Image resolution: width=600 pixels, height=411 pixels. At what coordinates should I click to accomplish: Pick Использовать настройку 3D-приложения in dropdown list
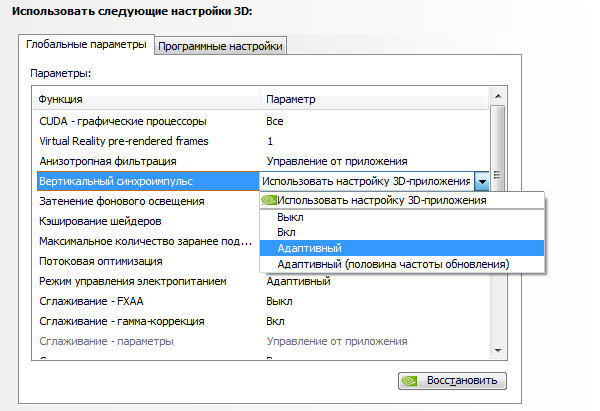[x=402, y=200]
